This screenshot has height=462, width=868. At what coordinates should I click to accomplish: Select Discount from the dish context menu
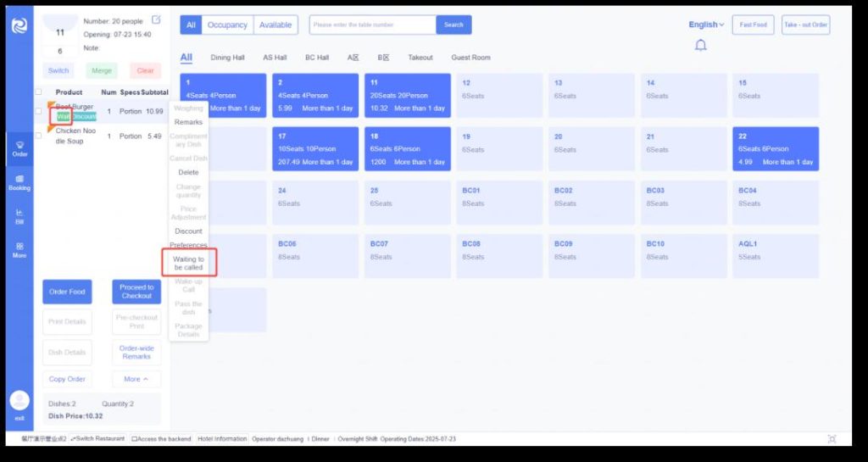click(188, 231)
